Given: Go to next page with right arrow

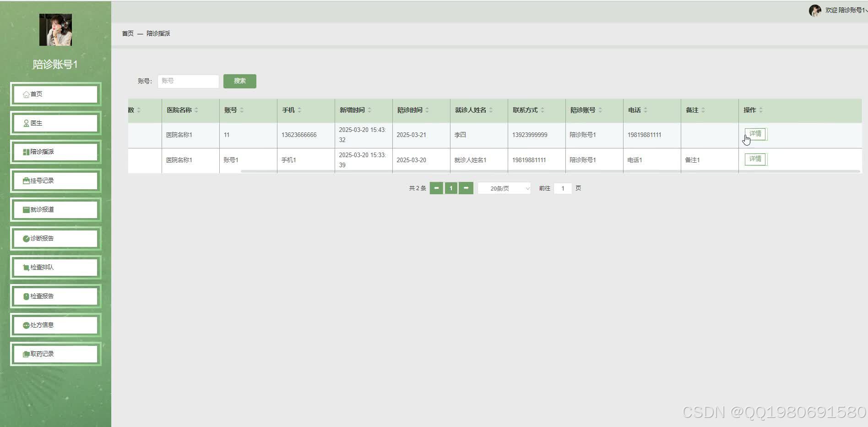Looking at the screenshot, I should [x=466, y=188].
